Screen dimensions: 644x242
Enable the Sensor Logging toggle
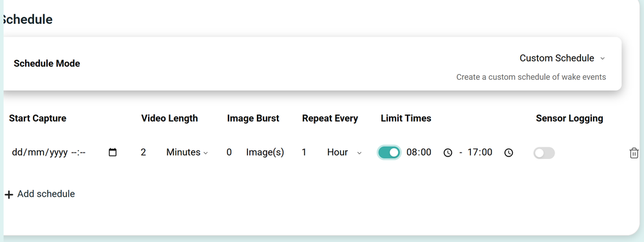coord(544,153)
